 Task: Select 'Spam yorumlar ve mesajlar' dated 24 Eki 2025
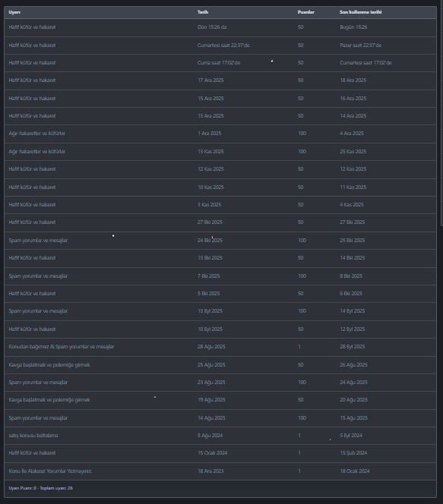[220, 241]
